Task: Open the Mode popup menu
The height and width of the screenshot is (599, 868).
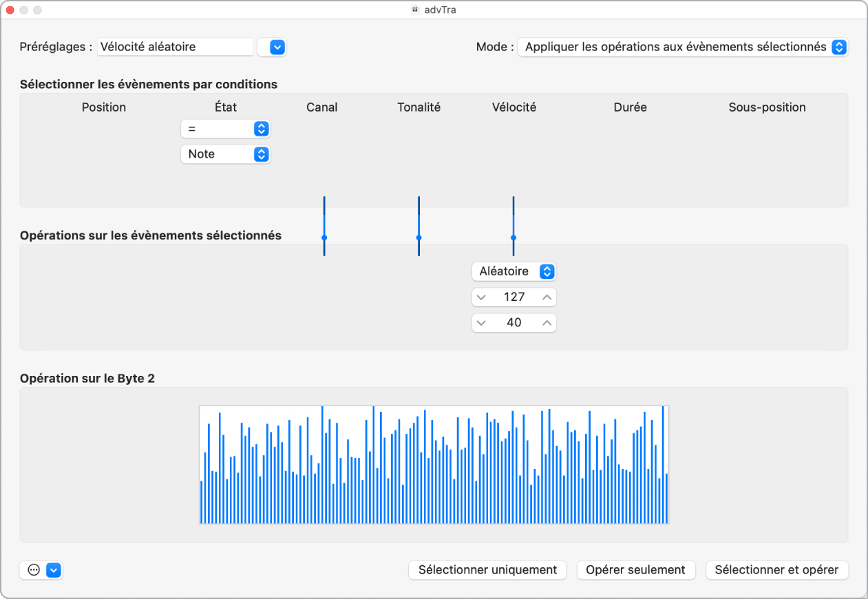Action: 682,47
